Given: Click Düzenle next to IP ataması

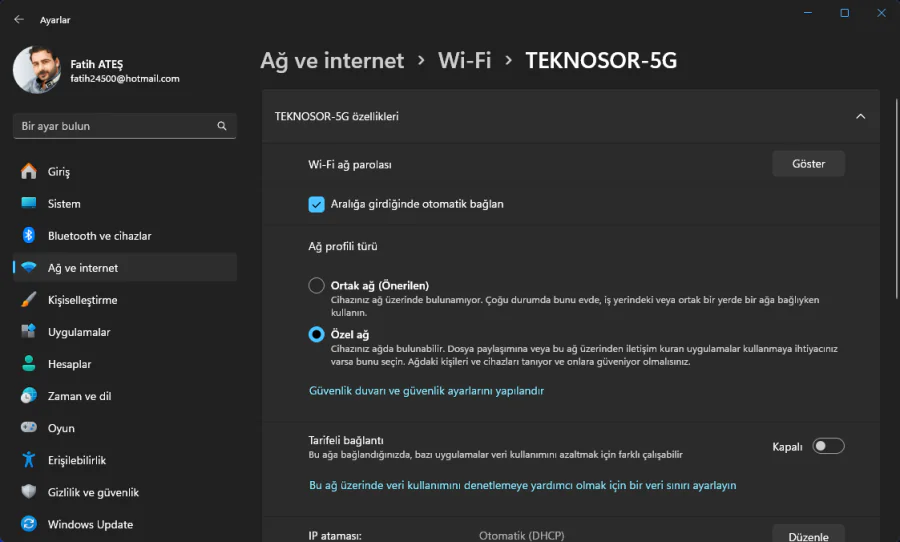Looking at the screenshot, I should point(808,535).
